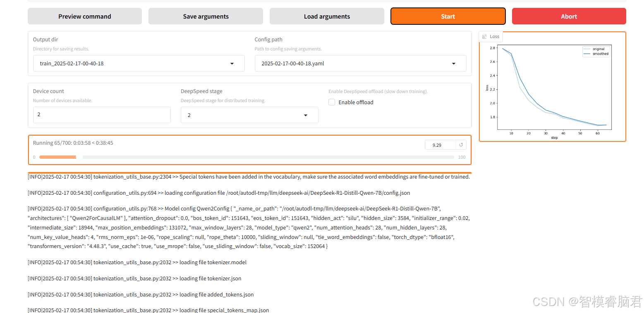Viewport: 644px width, 313px height.
Task: Click the 'Config path' label
Action: 268,40
